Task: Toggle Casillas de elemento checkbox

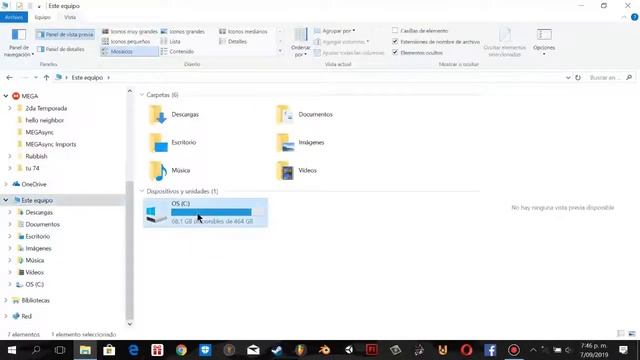Action: 395,31
